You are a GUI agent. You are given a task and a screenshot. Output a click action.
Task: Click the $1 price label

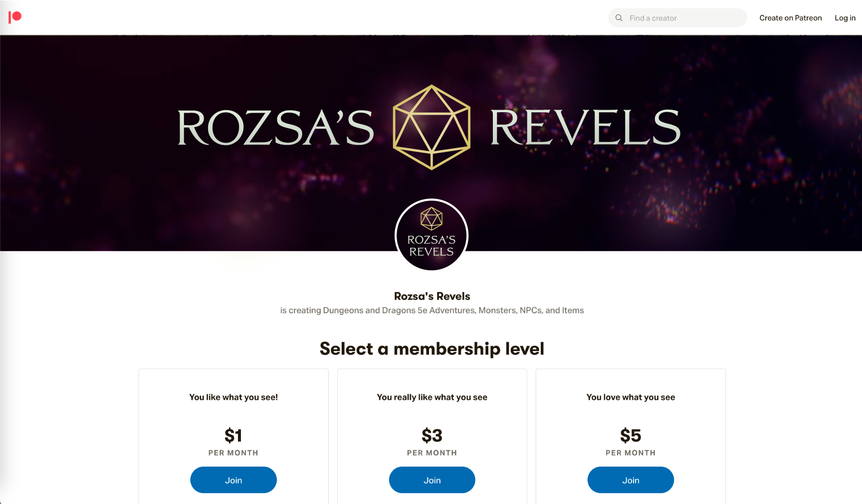233,436
